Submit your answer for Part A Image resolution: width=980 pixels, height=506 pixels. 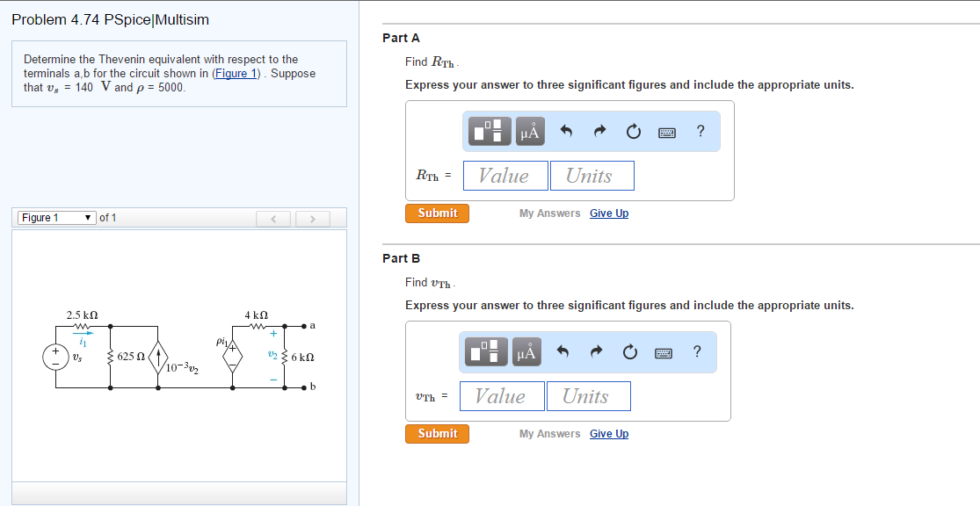(437, 213)
